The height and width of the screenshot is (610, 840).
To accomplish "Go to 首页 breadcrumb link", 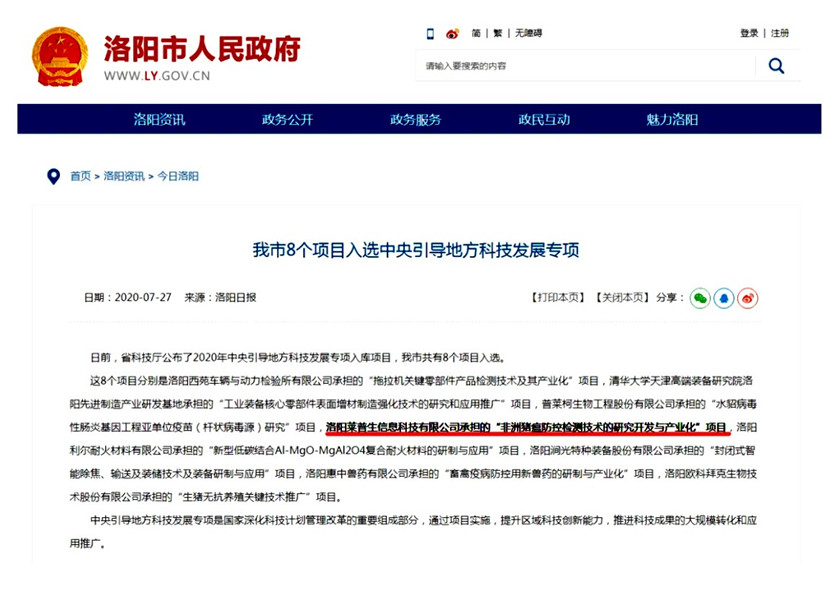I will [80, 176].
